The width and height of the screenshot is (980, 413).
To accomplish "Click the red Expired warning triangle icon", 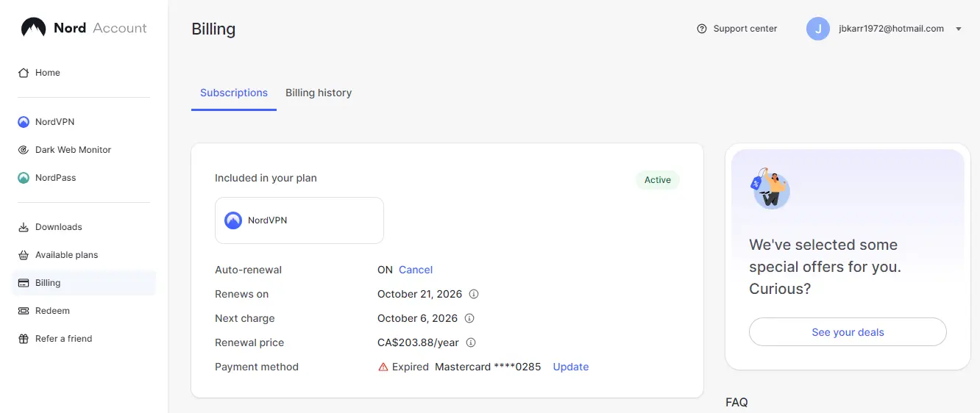I will (x=383, y=367).
